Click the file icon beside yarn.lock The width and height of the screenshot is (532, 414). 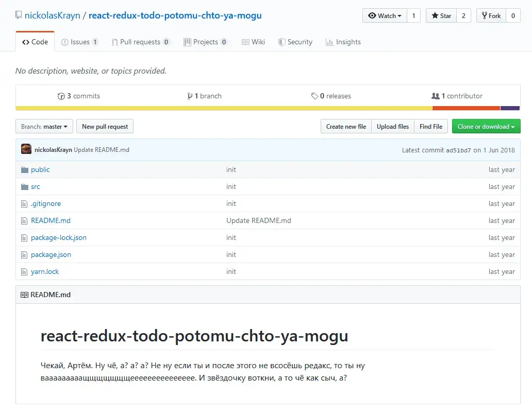click(x=24, y=271)
